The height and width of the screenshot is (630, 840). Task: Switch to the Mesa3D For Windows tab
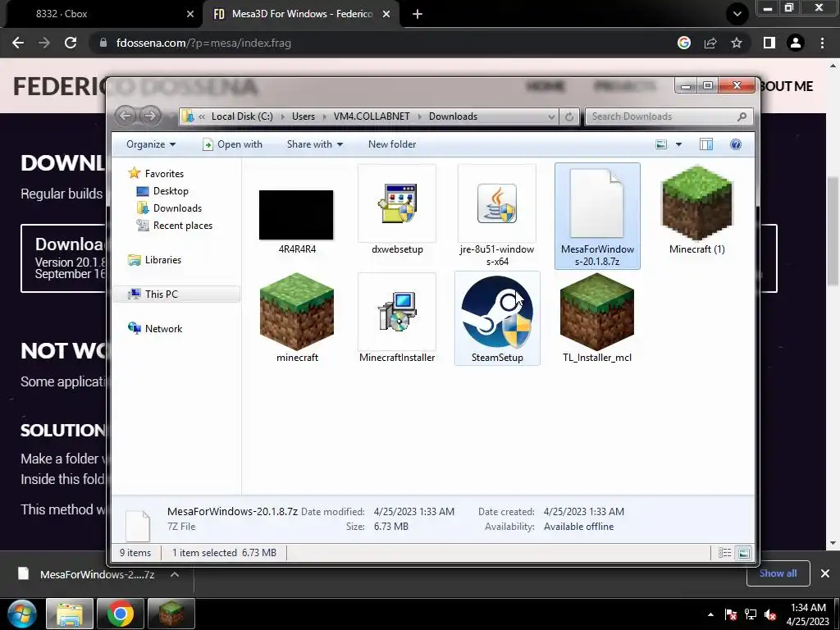tap(302, 14)
